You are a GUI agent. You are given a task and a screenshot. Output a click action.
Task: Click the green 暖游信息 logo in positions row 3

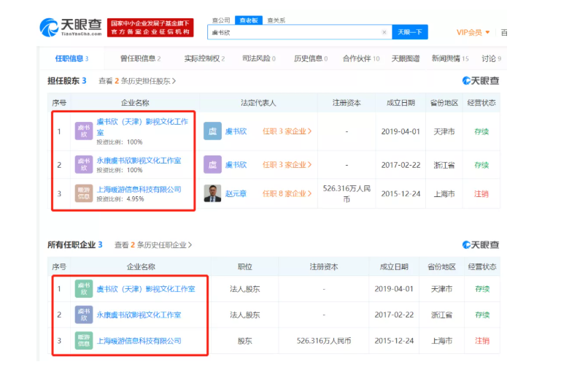pyautogui.click(x=84, y=341)
